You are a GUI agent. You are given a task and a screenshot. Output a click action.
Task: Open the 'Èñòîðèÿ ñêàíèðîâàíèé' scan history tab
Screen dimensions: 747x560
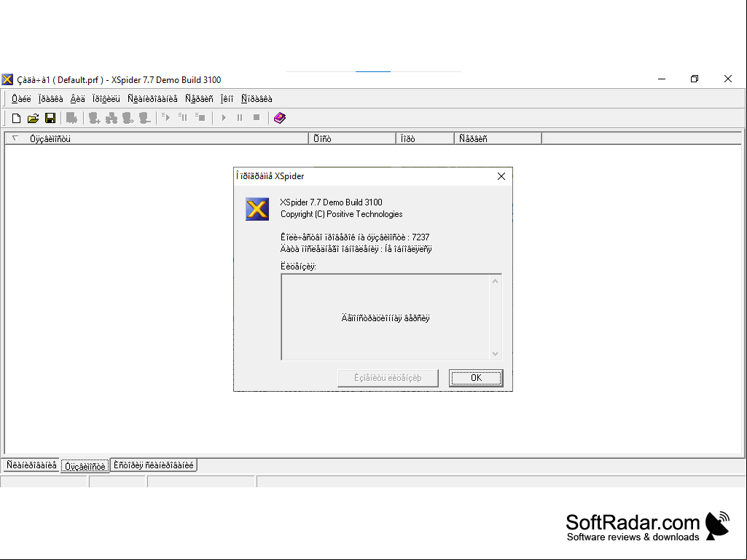(153, 465)
